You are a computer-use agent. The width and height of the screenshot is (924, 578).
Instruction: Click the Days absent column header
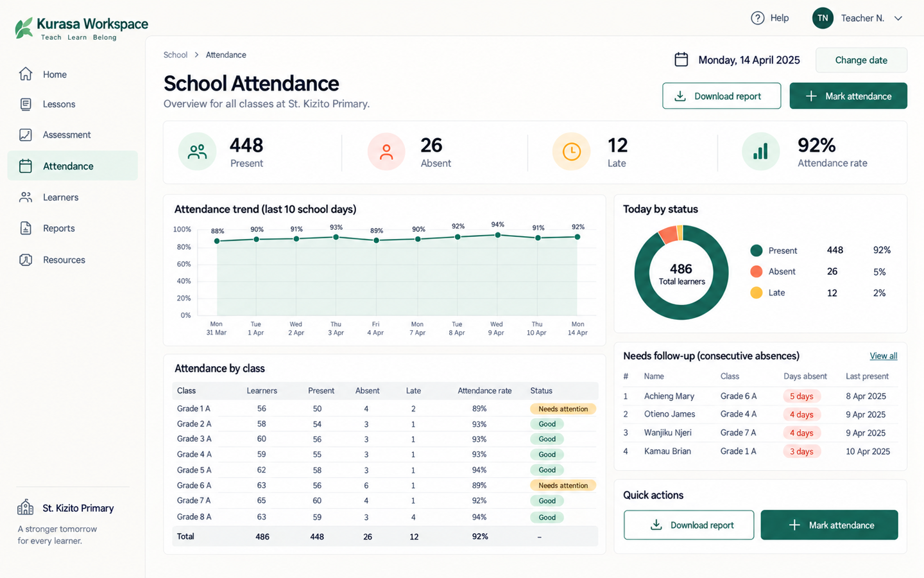[x=805, y=376]
